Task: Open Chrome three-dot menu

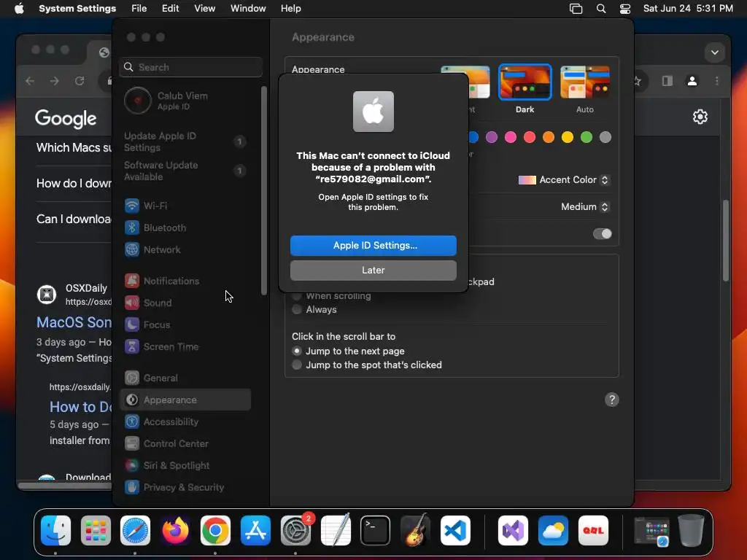Action: pyautogui.click(x=717, y=81)
